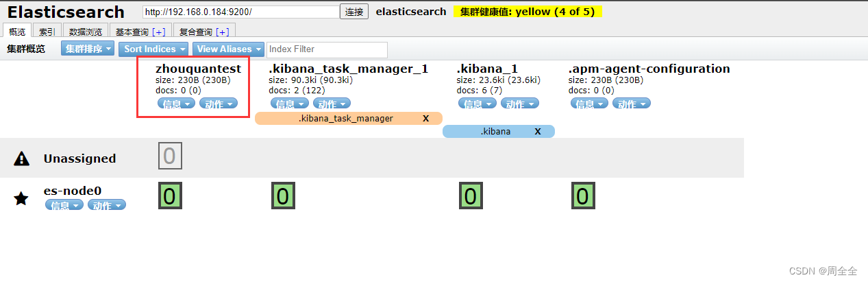Add a new 基本查询 tab with [+]
Viewport: 868px width, 282px height.
(159, 32)
